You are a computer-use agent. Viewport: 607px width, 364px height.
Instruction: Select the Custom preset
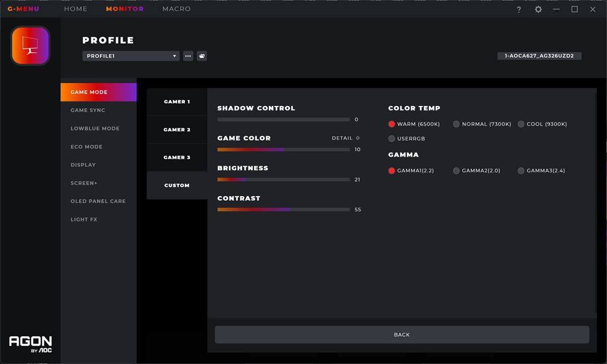click(x=177, y=185)
